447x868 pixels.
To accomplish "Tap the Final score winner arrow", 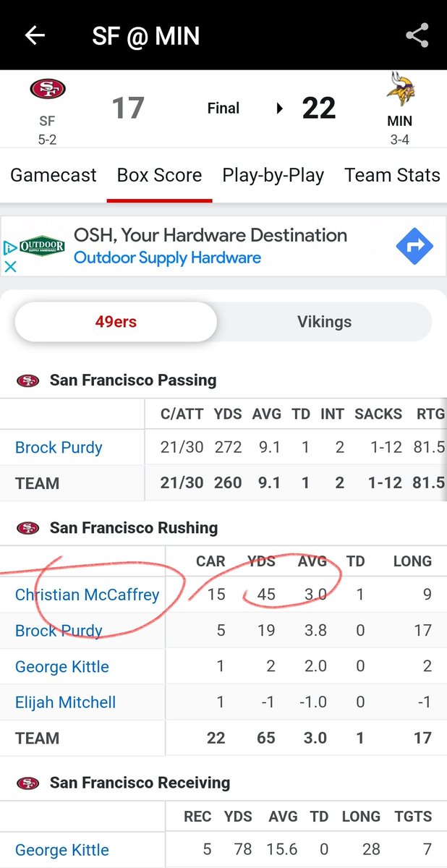I will 280,109.
